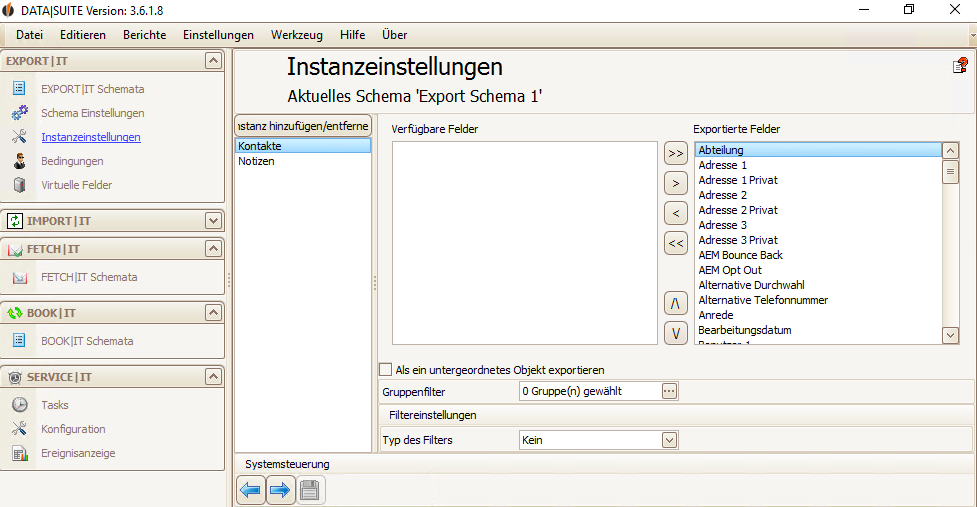Select the Kontakte instance
Viewport: 977px width, 507px height.
(x=303, y=146)
